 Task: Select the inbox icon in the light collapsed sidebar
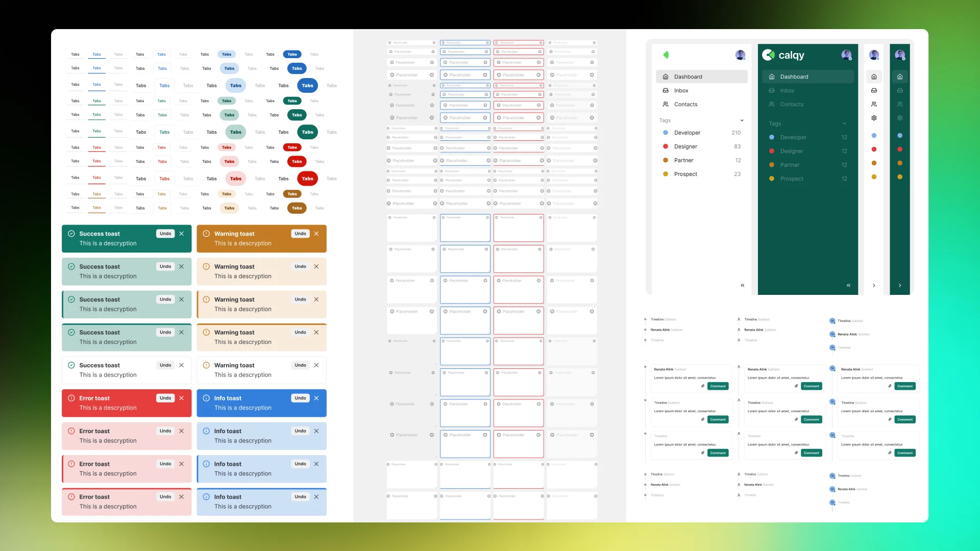tap(874, 90)
